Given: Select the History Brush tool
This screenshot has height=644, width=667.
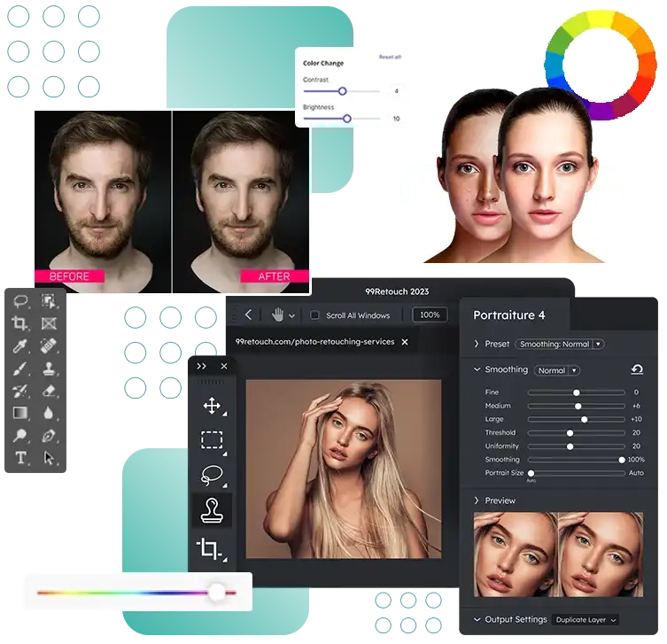Looking at the screenshot, I should coord(20,391).
